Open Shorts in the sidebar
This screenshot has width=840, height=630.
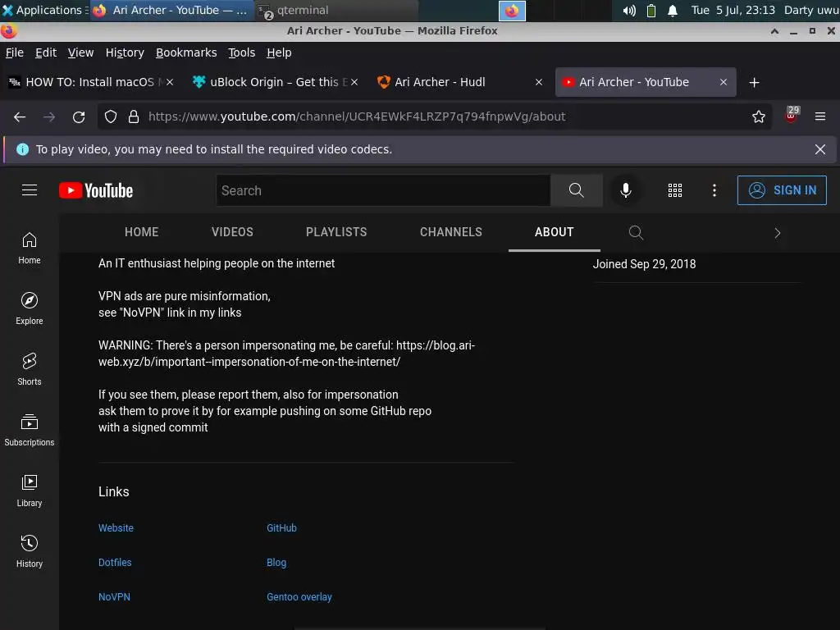(30, 369)
